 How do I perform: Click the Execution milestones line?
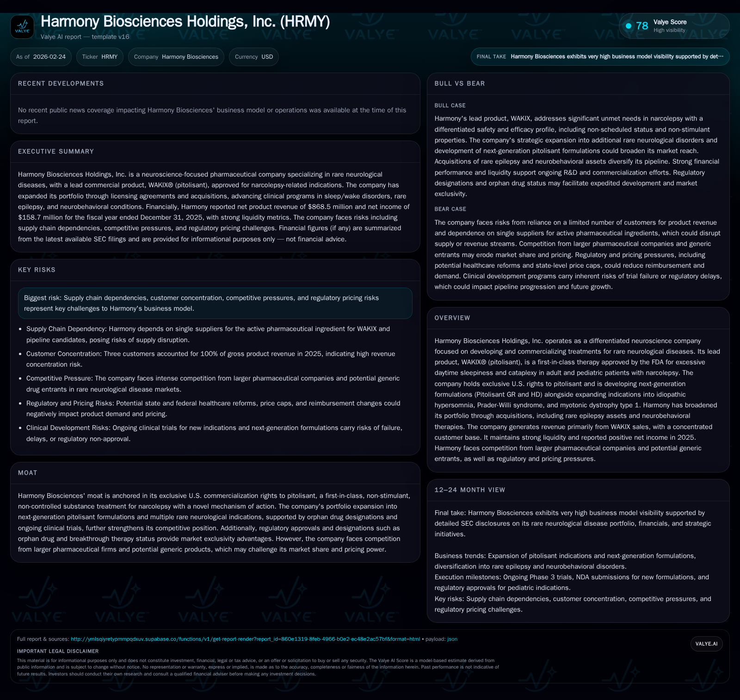coord(572,583)
